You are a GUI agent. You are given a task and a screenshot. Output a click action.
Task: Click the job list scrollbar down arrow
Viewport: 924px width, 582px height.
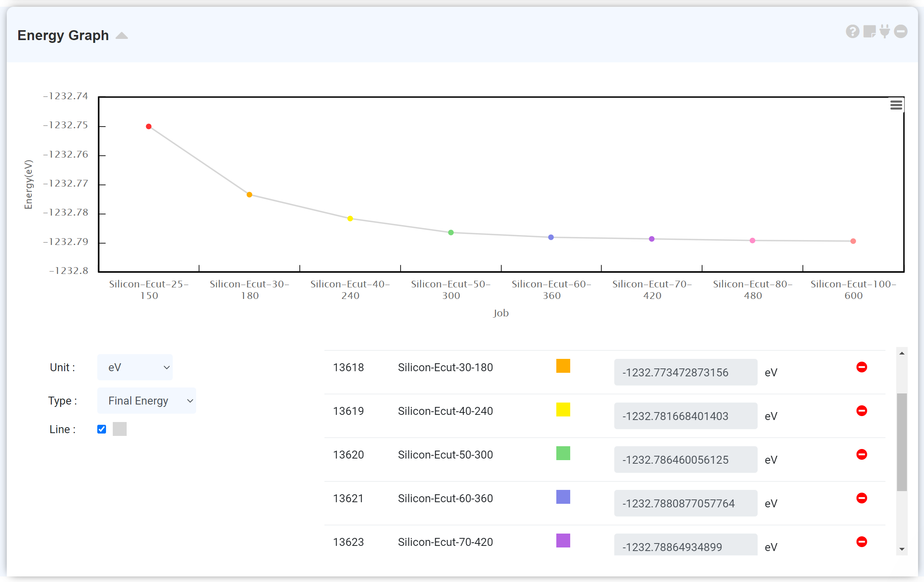(x=902, y=549)
